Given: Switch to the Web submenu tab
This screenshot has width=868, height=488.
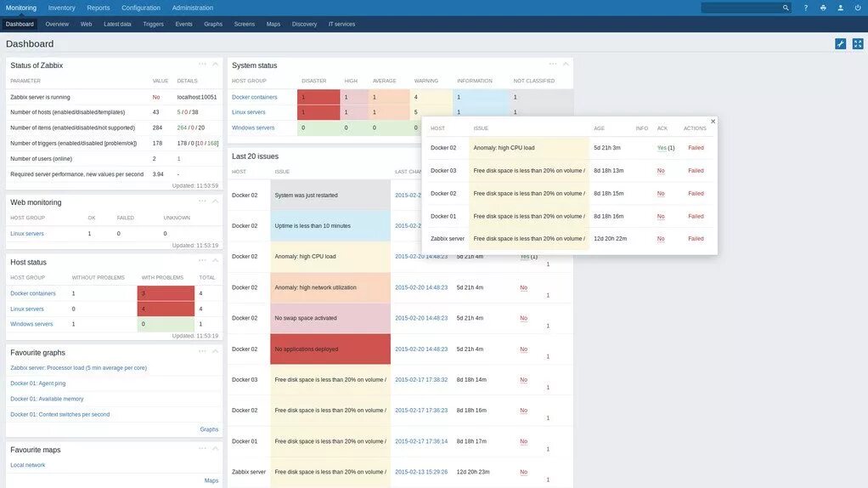Looking at the screenshot, I should coord(86,25).
